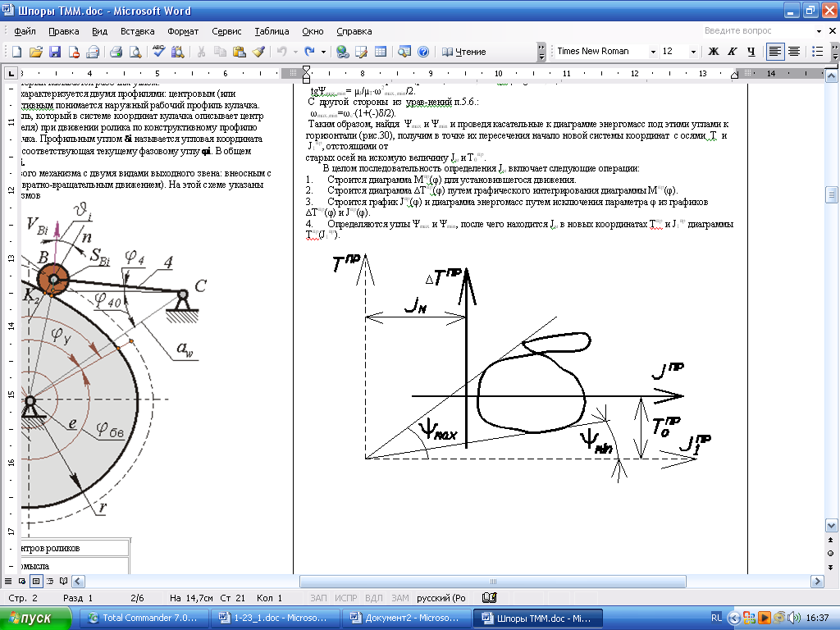Screen dimensions: 840x630
Task: Switch to Чтение reading layout
Action: click(464, 52)
